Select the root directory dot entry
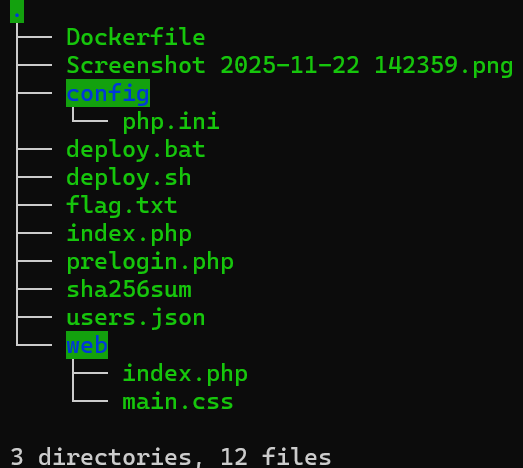The height and width of the screenshot is (468, 523). tap(17, 11)
